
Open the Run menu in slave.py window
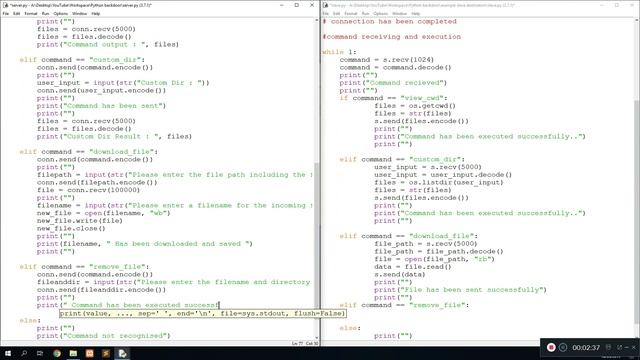pyautogui.click(x=365, y=13)
